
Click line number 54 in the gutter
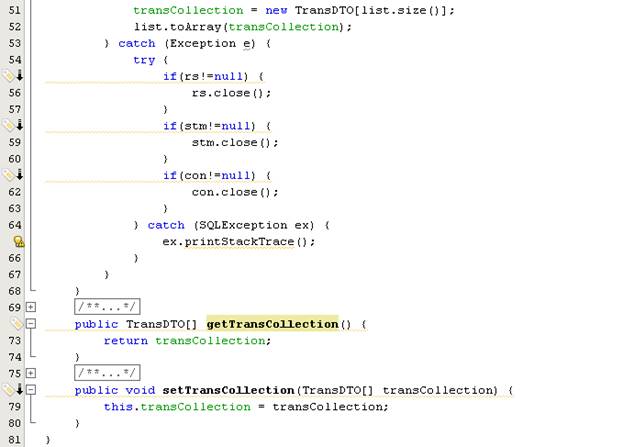[x=15, y=60]
